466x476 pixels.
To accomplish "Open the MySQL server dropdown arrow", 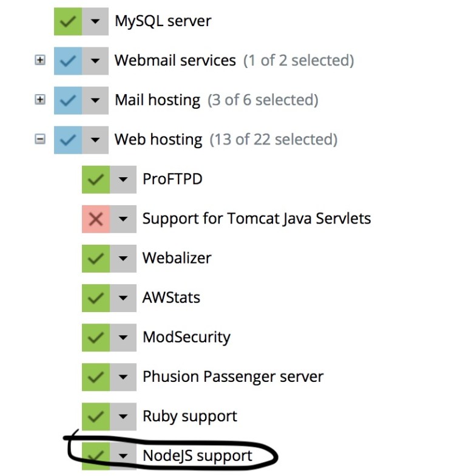I will [x=95, y=22].
